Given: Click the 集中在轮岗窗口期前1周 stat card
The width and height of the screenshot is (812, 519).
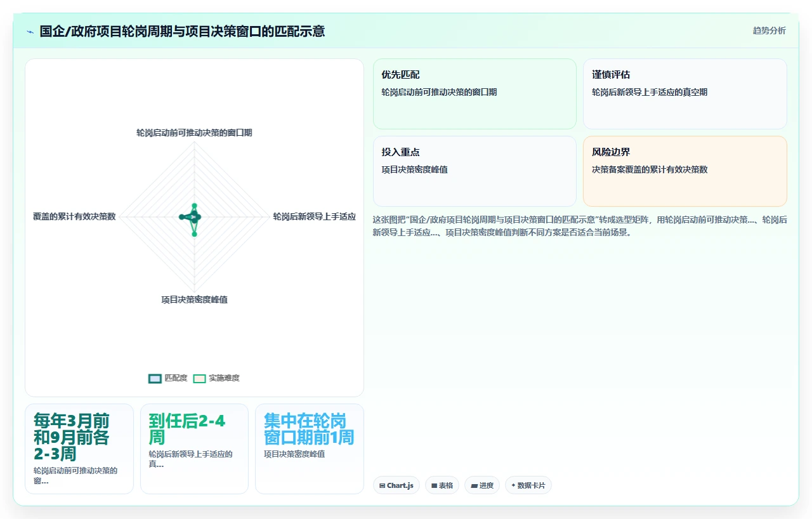Looking at the screenshot, I should tap(310, 449).
